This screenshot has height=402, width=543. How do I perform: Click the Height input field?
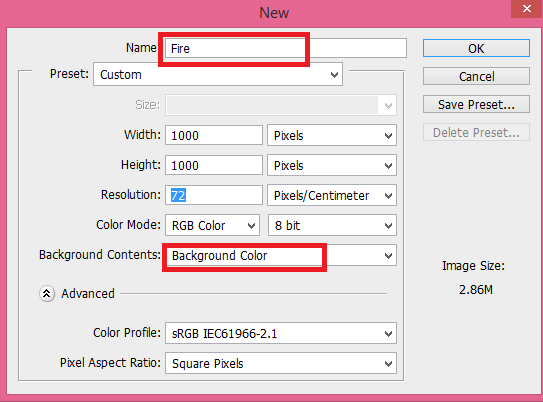pos(214,166)
